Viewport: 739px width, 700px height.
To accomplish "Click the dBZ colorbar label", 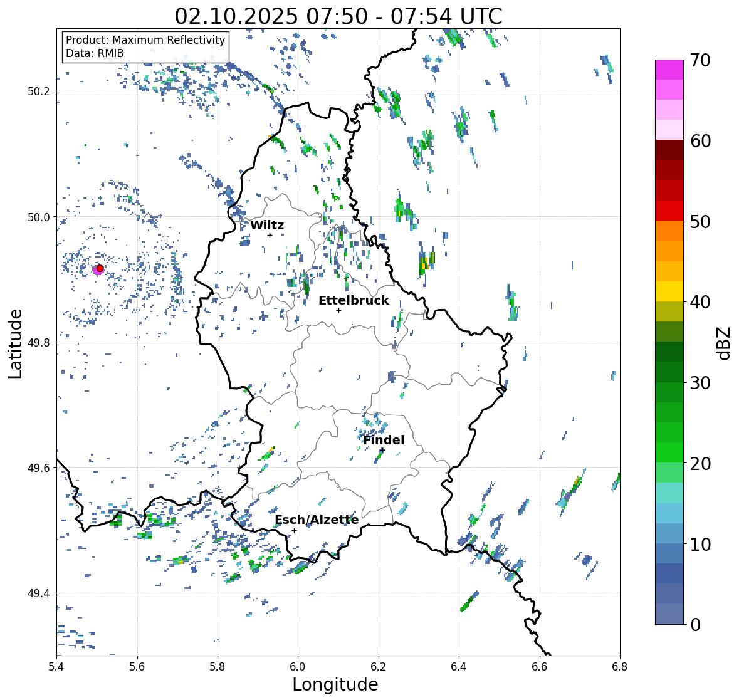I will click(725, 343).
